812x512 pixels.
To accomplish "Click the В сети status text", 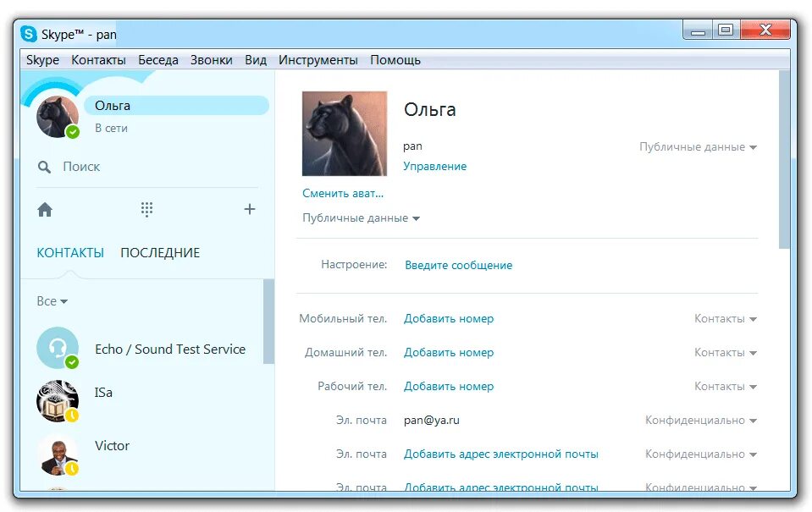I will tap(111, 129).
